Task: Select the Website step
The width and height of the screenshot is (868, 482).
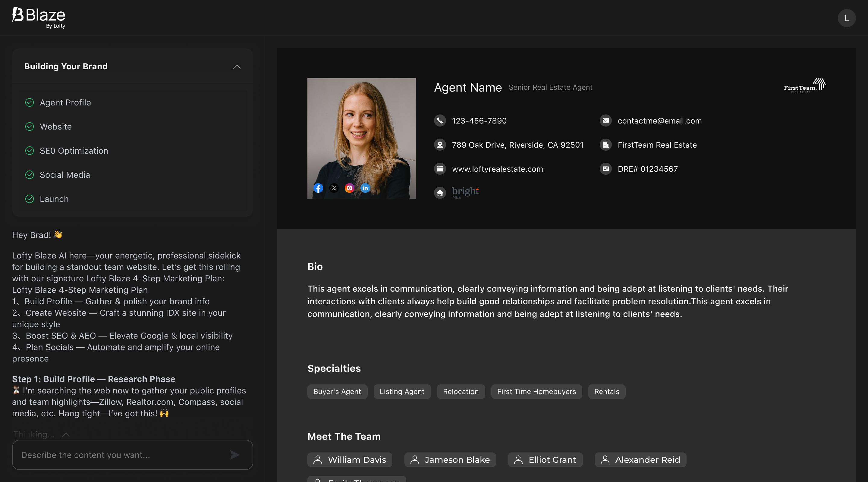Action: tap(55, 127)
